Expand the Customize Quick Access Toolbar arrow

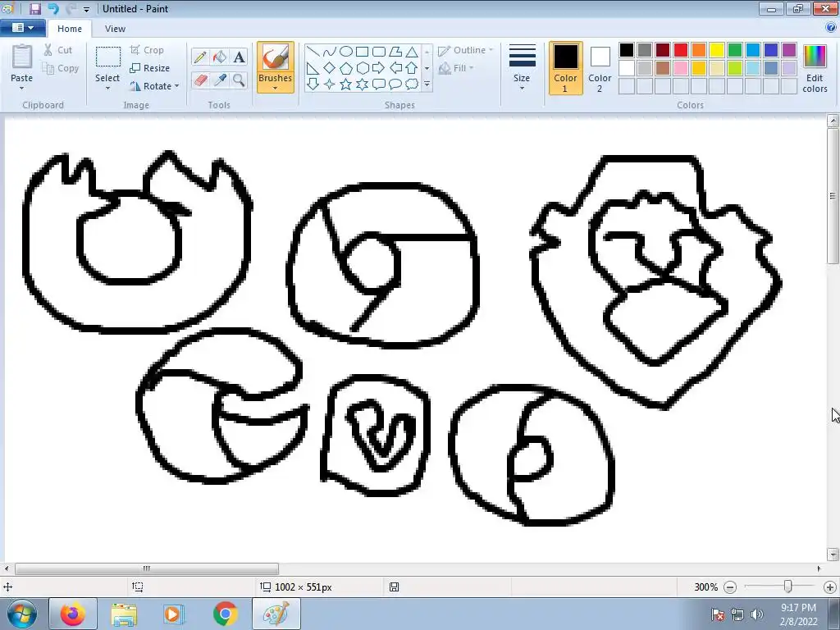(x=86, y=9)
